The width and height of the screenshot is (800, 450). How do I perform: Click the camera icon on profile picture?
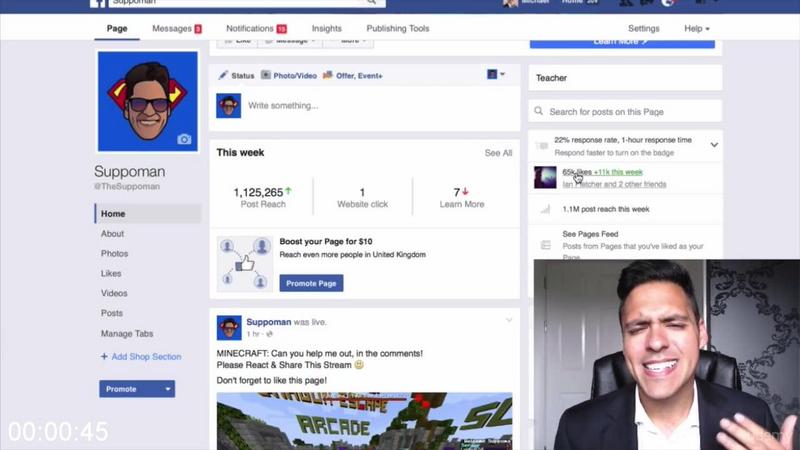coord(184,139)
